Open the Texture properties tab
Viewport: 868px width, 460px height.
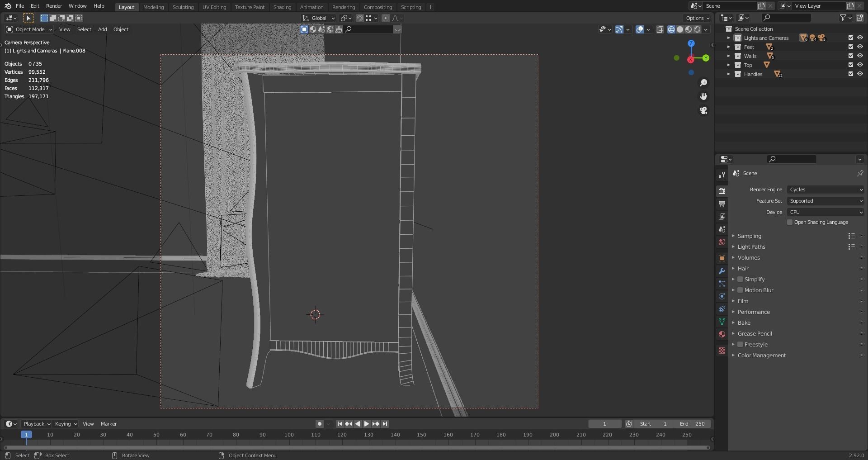(x=722, y=351)
